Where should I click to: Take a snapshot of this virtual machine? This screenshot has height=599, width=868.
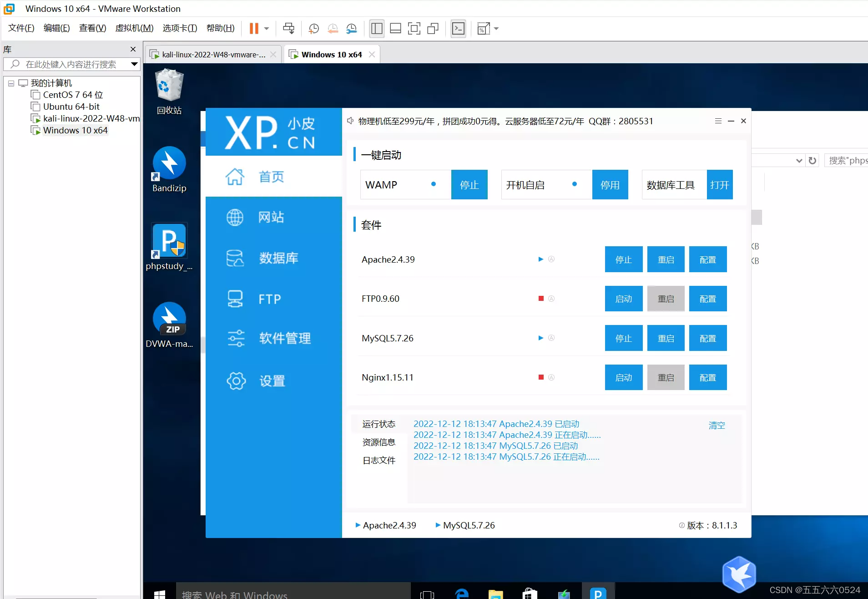point(313,29)
